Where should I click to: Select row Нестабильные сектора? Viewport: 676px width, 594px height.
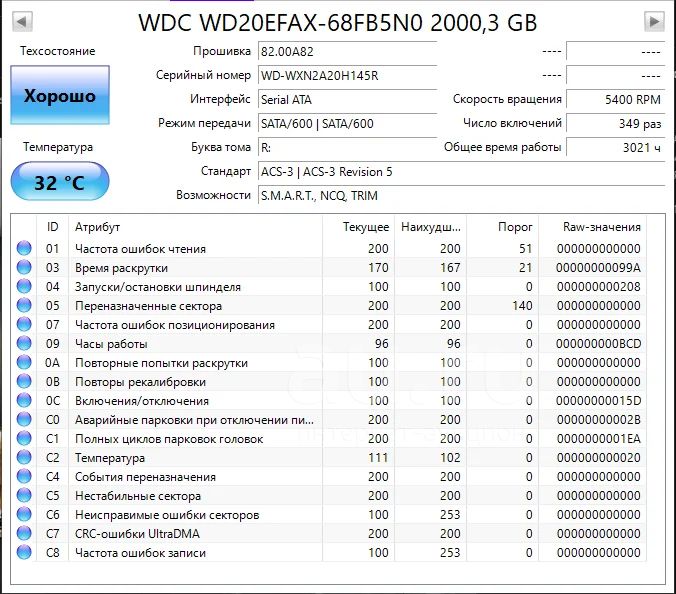click(x=329, y=495)
